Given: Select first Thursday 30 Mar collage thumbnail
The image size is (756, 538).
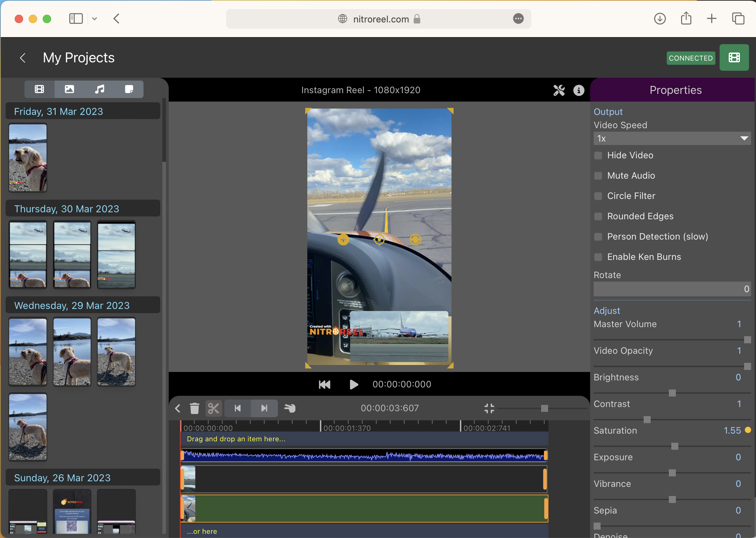Looking at the screenshot, I should pyautogui.click(x=28, y=255).
